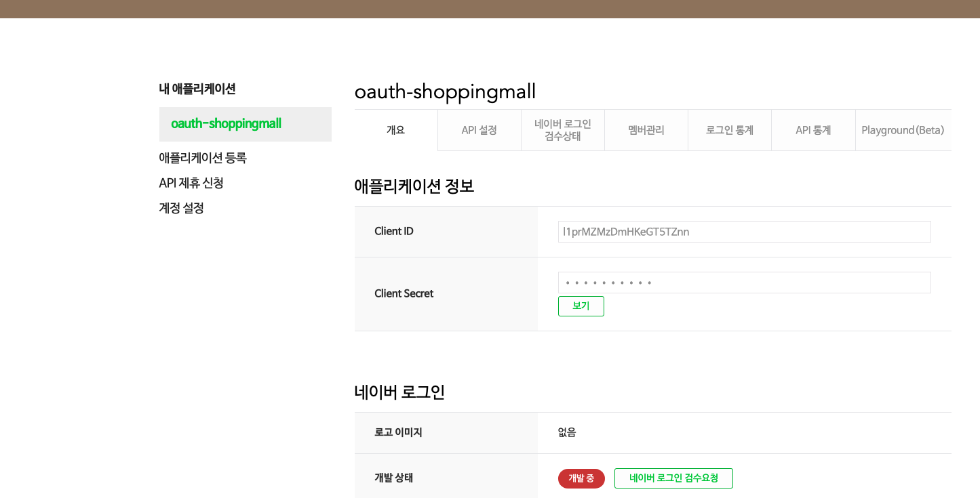
Task: Click the 네이버 로그인 section heading
Action: click(399, 392)
